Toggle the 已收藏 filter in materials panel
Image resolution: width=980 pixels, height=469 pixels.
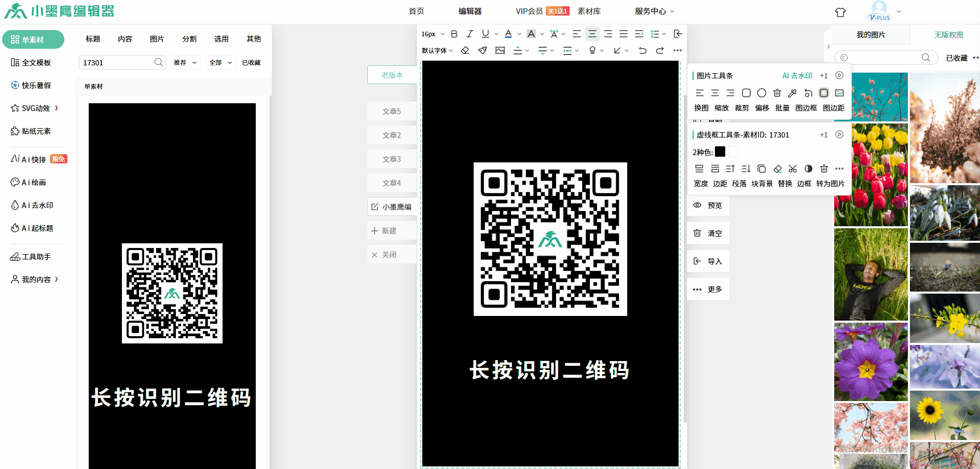(x=251, y=62)
